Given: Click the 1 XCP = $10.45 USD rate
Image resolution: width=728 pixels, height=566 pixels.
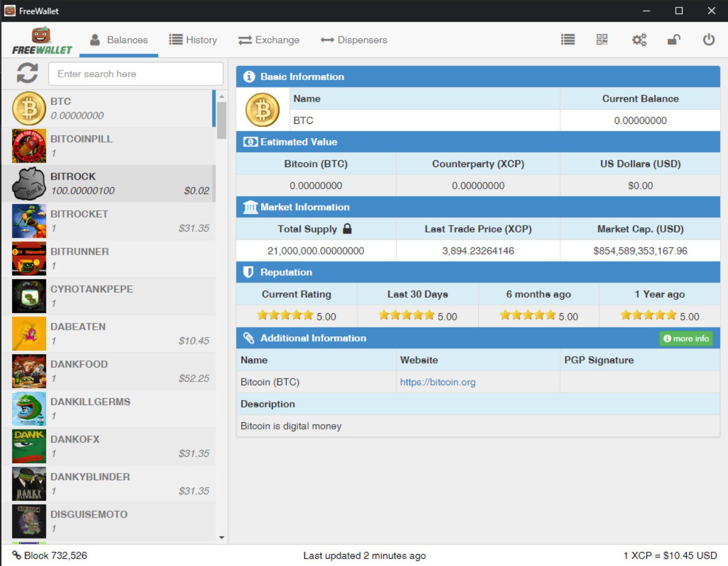Looking at the screenshot, I should (x=670, y=555).
